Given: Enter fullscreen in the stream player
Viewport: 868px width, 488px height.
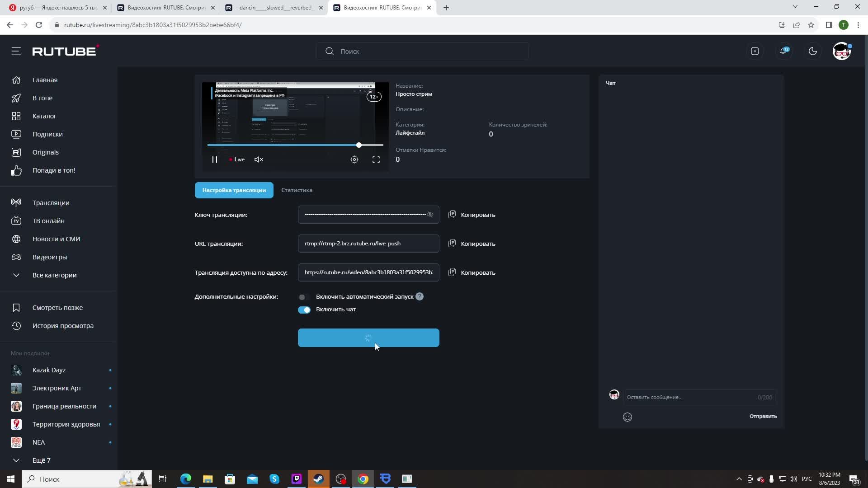Looking at the screenshot, I should (376, 160).
